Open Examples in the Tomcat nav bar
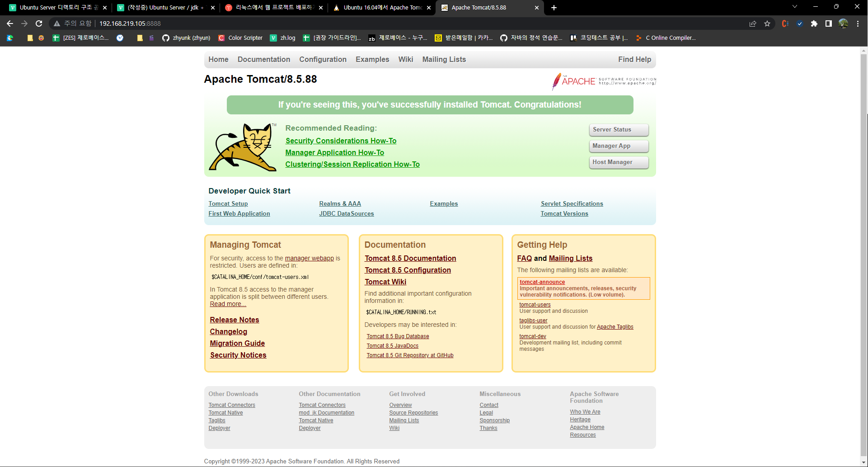The width and height of the screenshot is (868, 467). (x=372, y=60)
